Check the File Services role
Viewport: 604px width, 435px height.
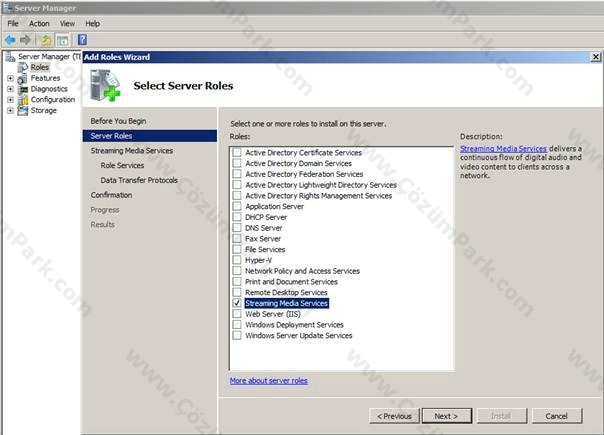coord(237,249)
